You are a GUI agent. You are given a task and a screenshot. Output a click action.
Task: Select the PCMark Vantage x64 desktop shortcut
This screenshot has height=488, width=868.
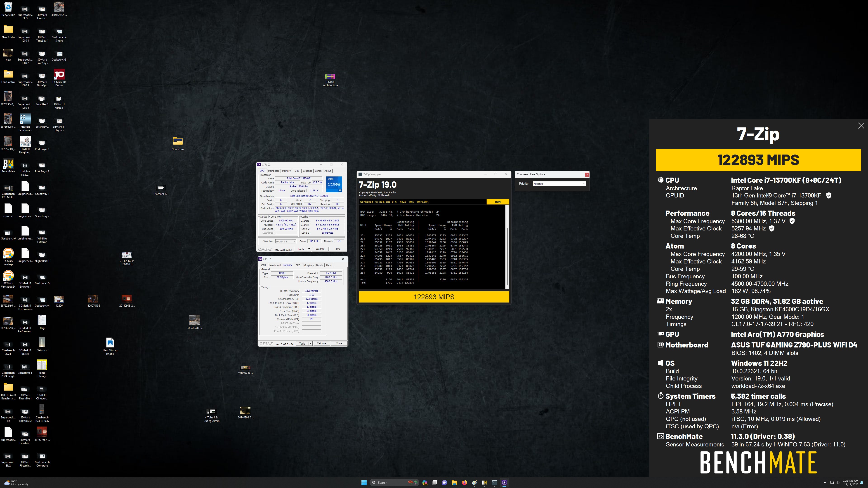(8, 279)
